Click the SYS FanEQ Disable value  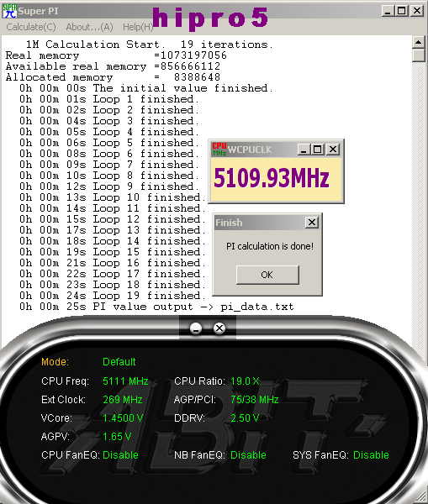point(371,455)
